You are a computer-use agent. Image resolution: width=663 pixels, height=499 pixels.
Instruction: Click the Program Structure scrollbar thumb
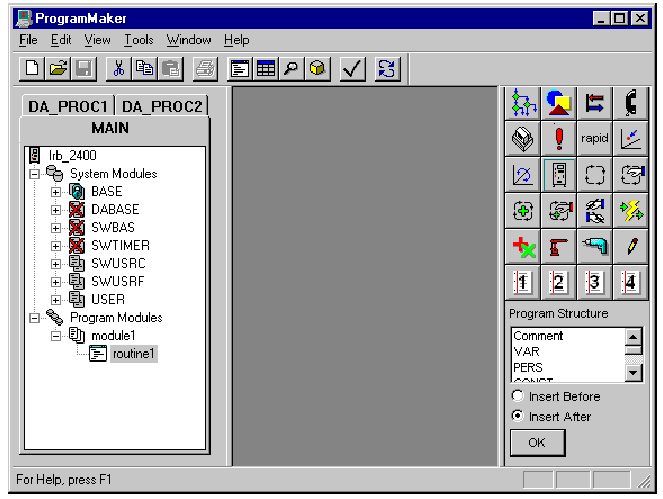(x=633, y=351)
